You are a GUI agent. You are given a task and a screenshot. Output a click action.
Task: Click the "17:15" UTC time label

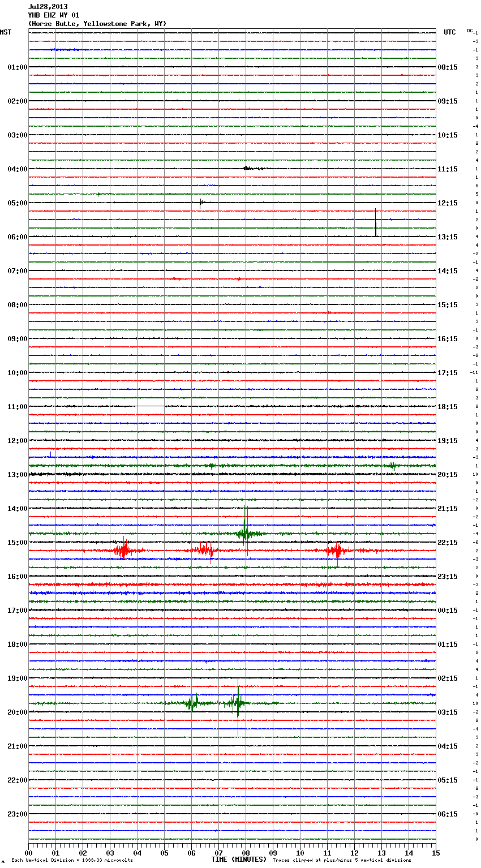(448, 373)
